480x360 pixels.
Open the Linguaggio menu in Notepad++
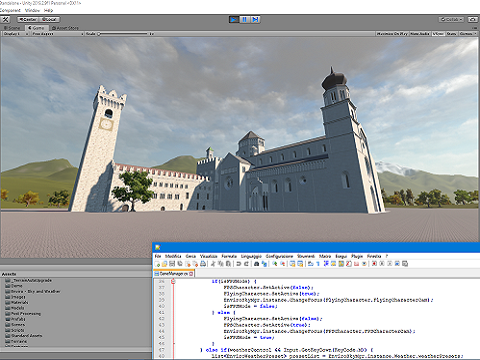click(x=251, y=256)
